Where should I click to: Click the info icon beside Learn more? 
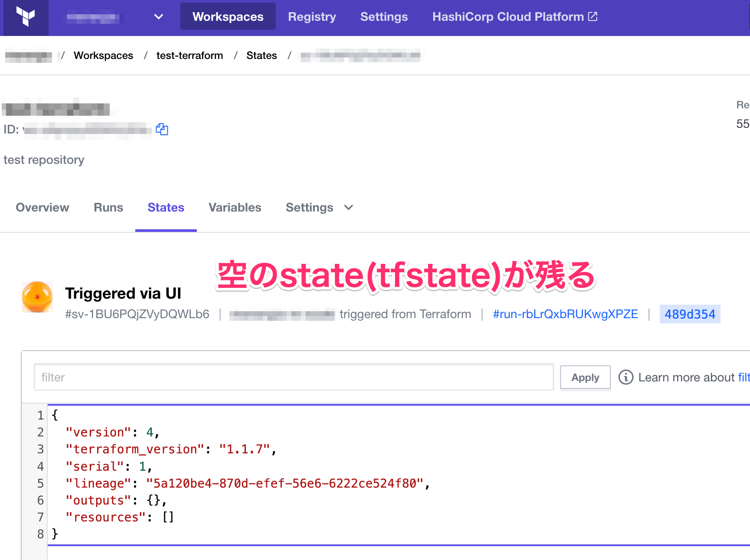626,377
